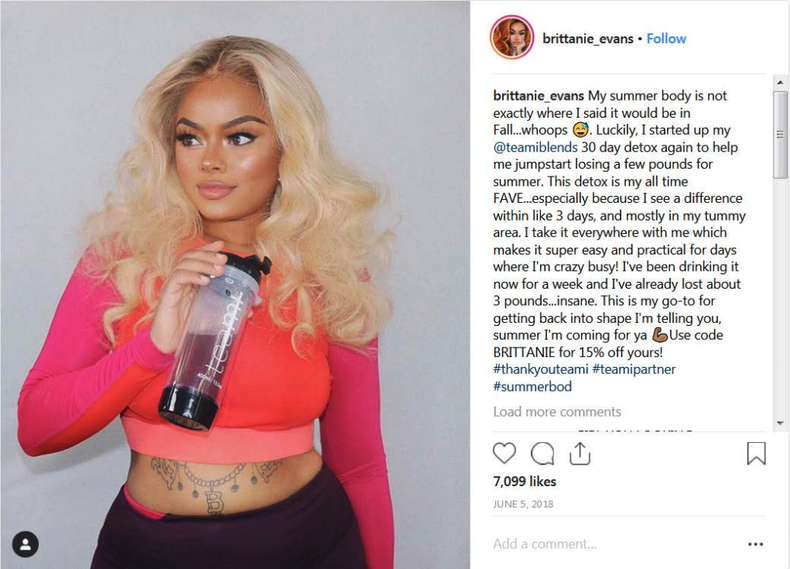View the 7,099 likes list
Screen dimensions: 790x569
point(524,481)
